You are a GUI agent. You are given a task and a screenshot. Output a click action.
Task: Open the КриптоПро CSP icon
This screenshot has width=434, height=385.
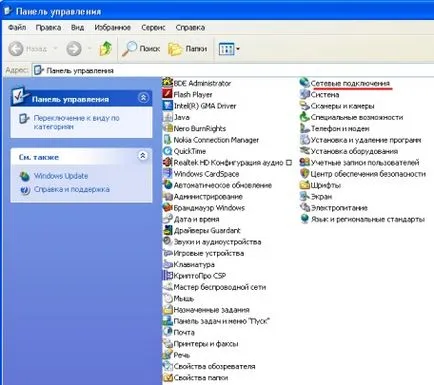(x=167, y=275)
